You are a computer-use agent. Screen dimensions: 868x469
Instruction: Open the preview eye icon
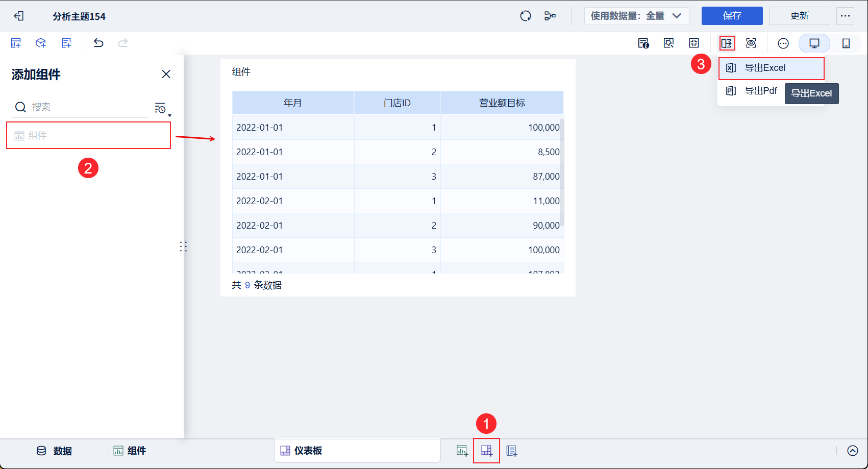[751, 43]
